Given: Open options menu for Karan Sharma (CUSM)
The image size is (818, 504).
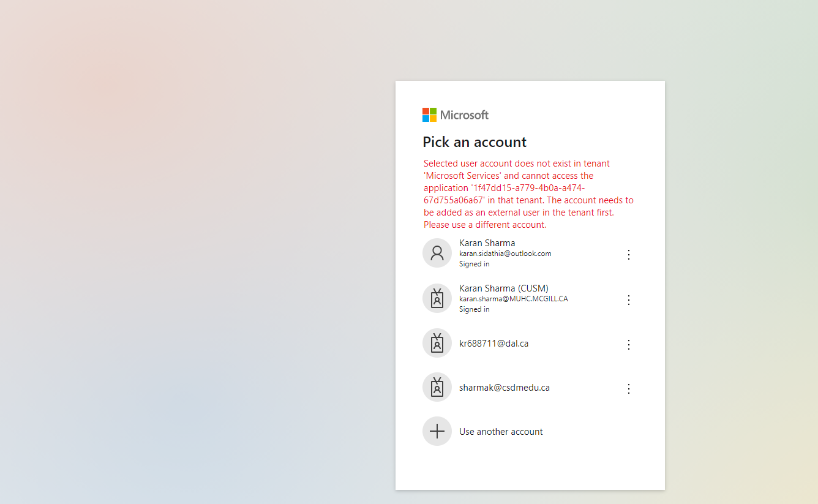Looking at the screenshot, I should click(628, 299).
